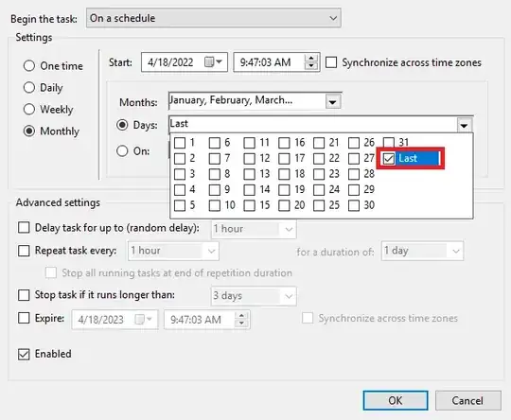Viewport: 511px width, 420px height.
Task: Check day 15 in the days list
Action: (249, 205)
